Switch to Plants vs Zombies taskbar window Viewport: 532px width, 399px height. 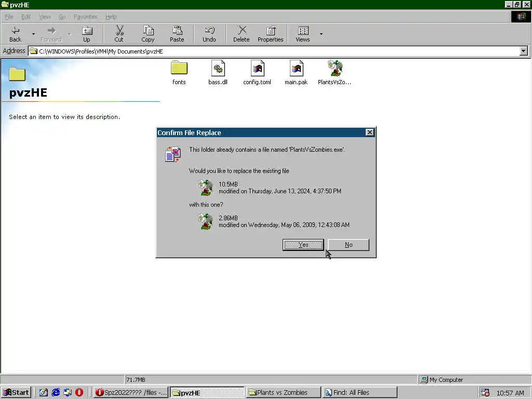[x=283, y=393]
